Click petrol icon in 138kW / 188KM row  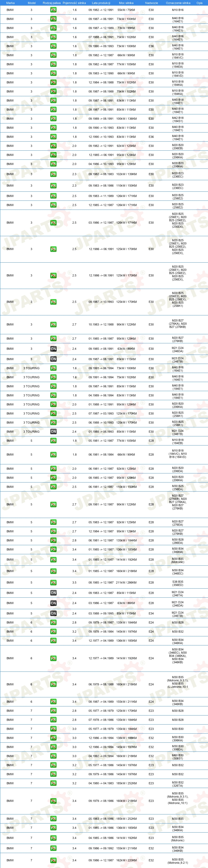(x=53, y=738)
